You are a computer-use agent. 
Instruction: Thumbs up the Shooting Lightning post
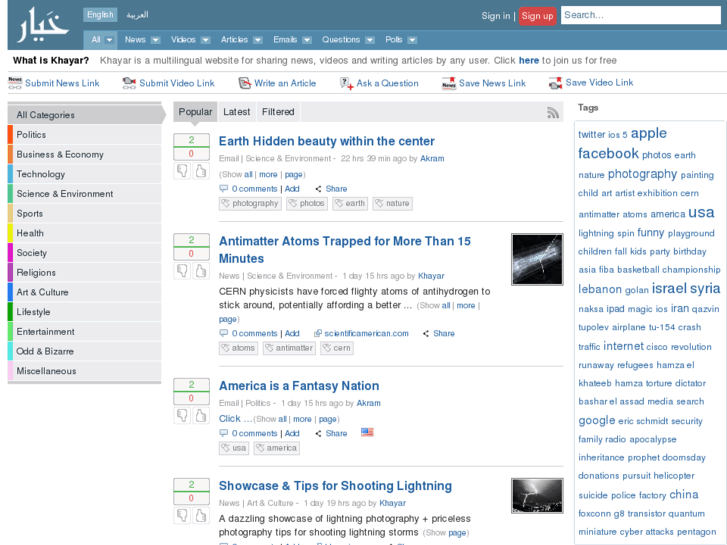(201, 515)
